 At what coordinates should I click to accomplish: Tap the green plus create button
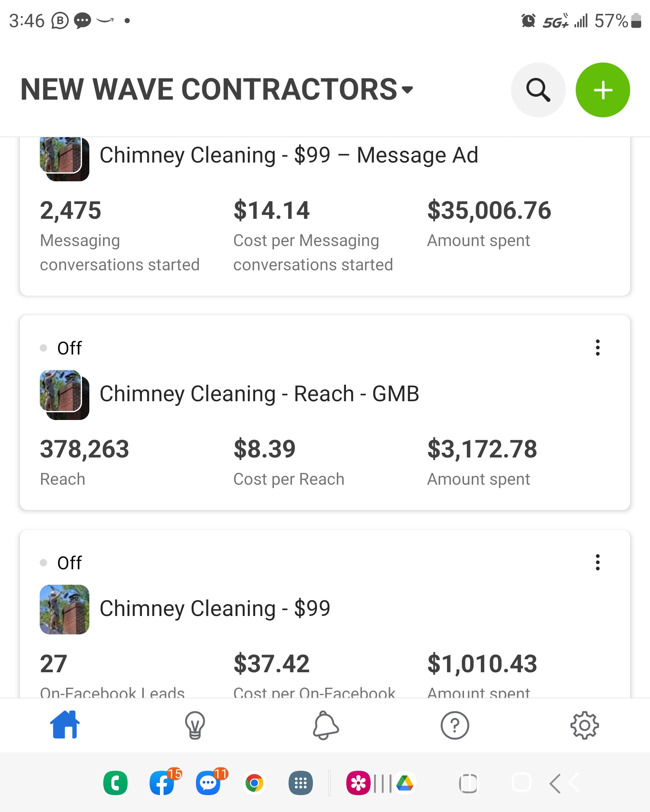(603, 90)
